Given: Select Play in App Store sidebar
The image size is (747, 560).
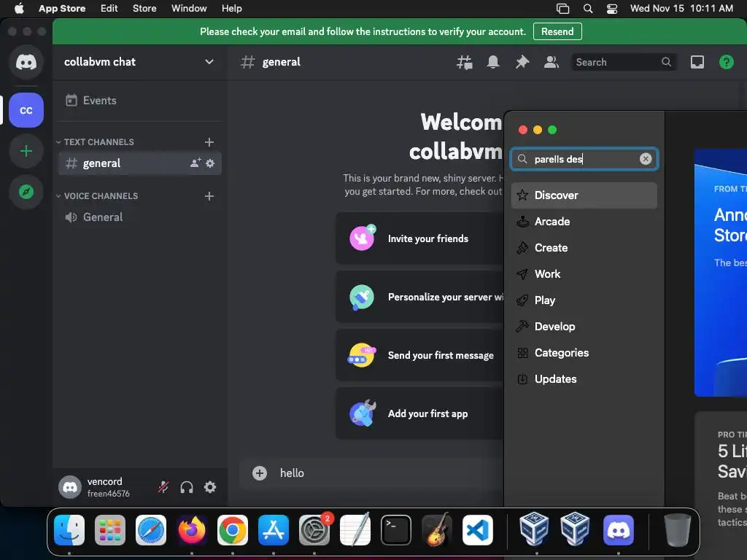Looking at the screenshot, I should tap(584, 300).
